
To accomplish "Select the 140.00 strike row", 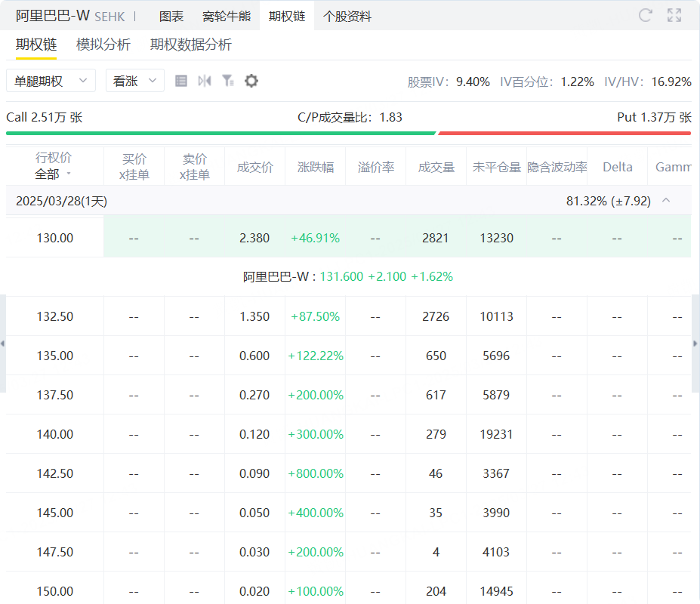I will pos(348,434).
